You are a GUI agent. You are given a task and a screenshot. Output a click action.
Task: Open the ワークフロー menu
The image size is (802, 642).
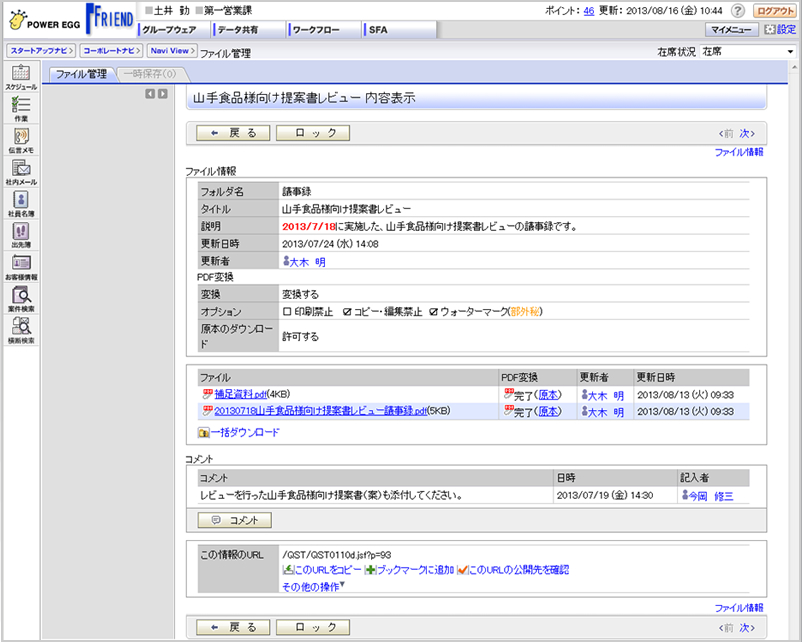[325, 30]
